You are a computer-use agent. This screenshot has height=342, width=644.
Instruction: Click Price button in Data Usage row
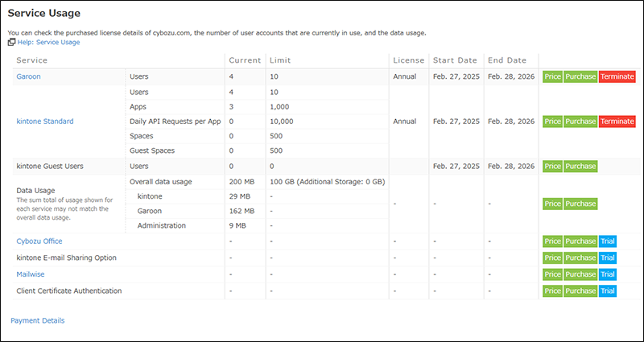552,204
